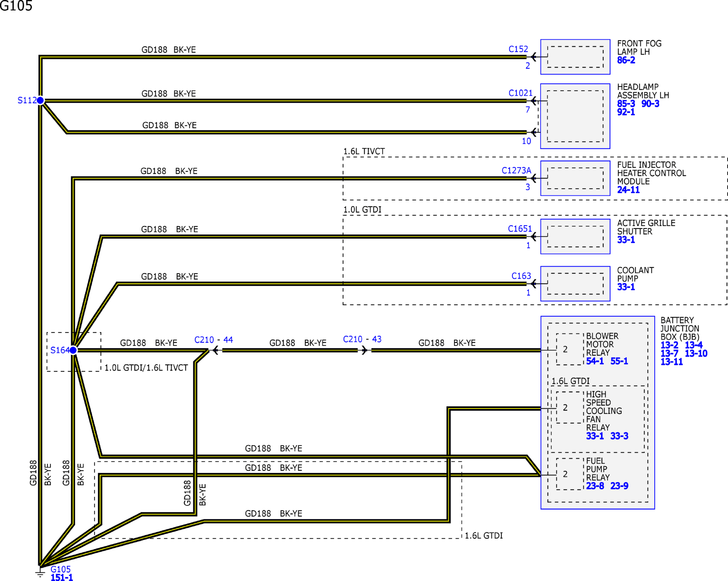This screenshot has height=581, width=728.
Task: Open the 151-1 ground page link
Action: (62, 578)
